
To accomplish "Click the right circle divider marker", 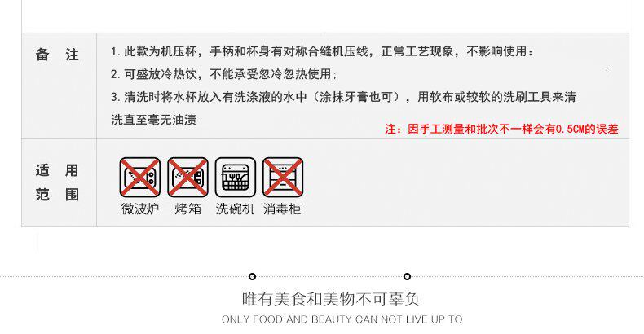I will click(x=407, y=276).
